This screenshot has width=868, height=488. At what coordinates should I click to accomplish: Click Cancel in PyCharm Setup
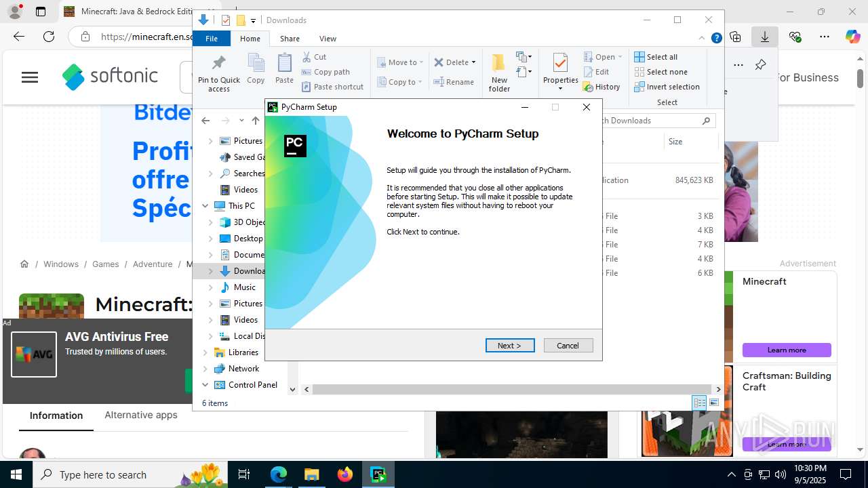tap(568, 346)
